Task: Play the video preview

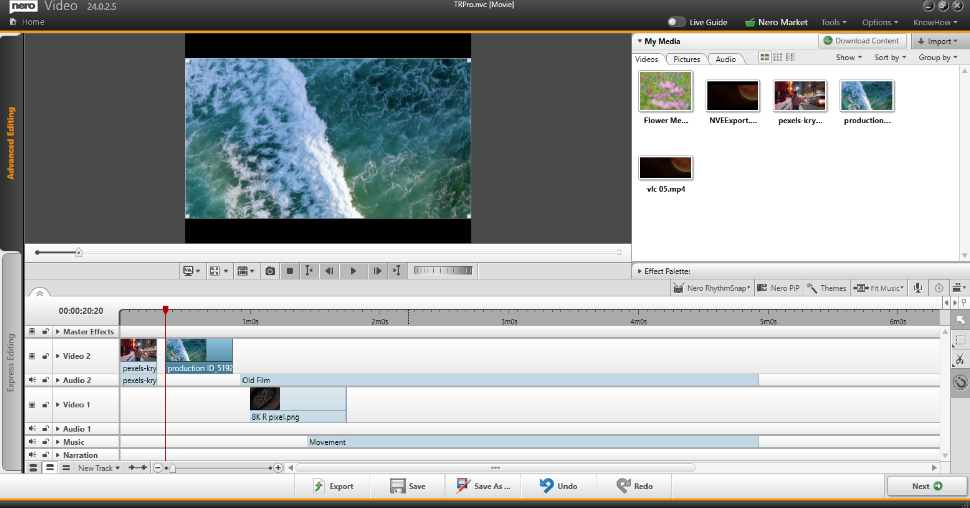Action: pyautogui.click(x=353, y=271)
